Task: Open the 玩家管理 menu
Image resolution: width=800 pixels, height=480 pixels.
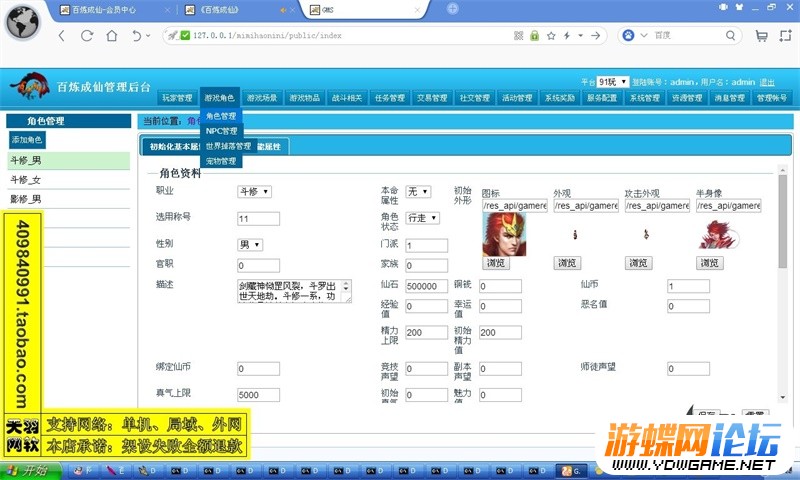Action: [177, 98]
